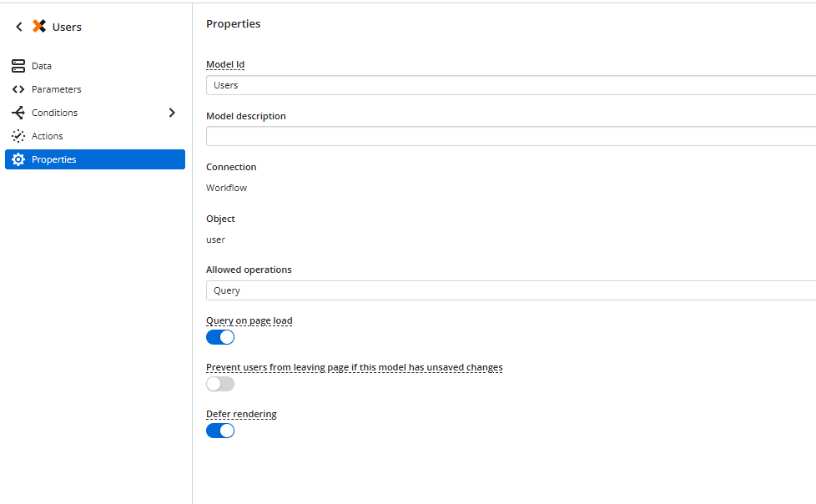Click the Parameters code brackets icon

click(18, 89)
